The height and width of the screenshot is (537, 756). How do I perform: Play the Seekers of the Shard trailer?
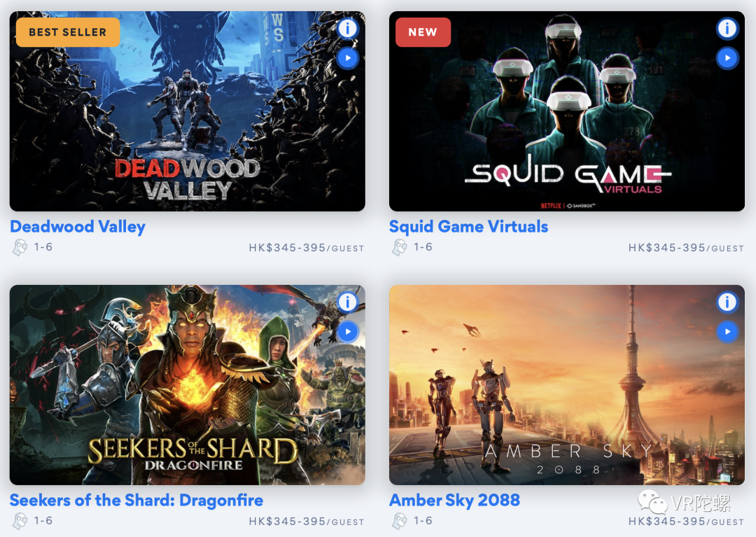coord(347,332)
